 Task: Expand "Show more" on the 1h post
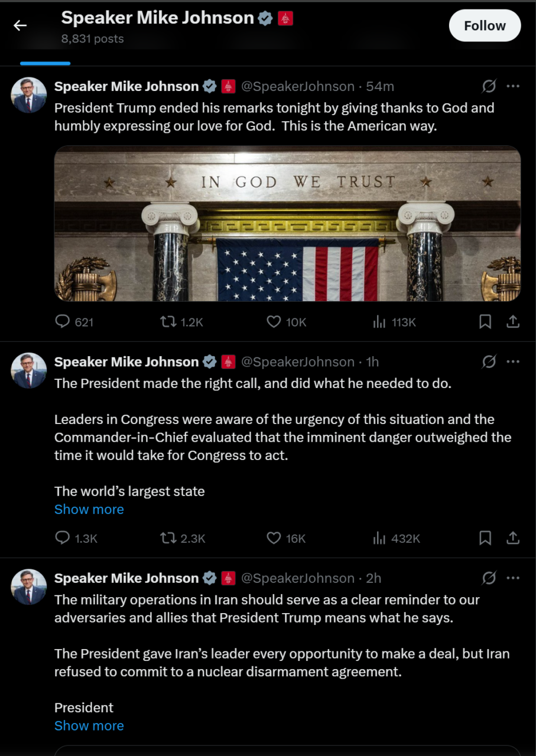tap(89, 509)
